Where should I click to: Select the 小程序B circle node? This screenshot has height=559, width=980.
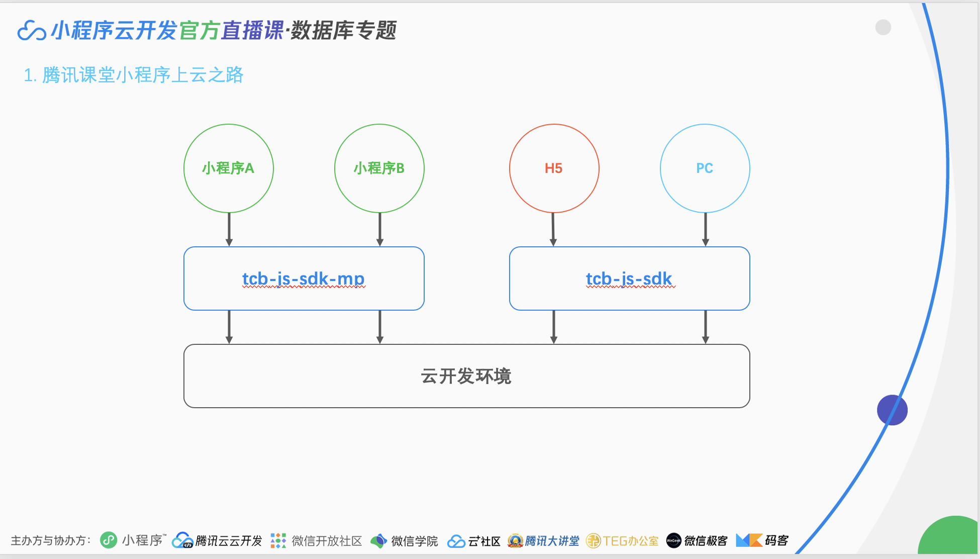click(x=379, y=168)
